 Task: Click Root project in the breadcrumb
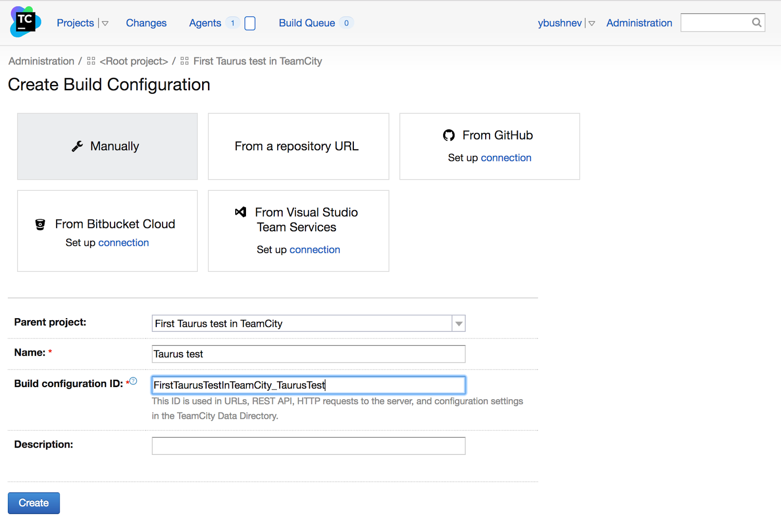pyautogui.click(x=134, y=61)
